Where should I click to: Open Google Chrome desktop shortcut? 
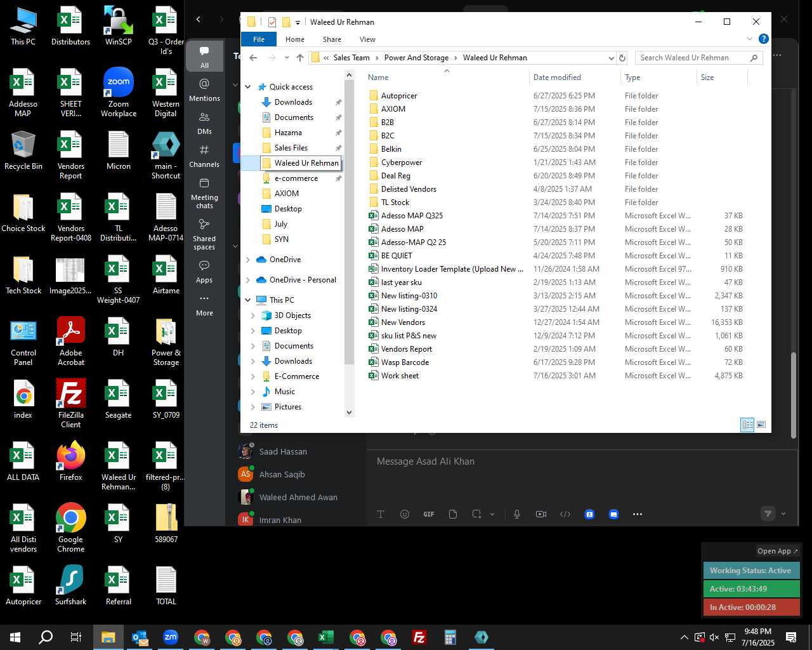(x=71, y=527)
